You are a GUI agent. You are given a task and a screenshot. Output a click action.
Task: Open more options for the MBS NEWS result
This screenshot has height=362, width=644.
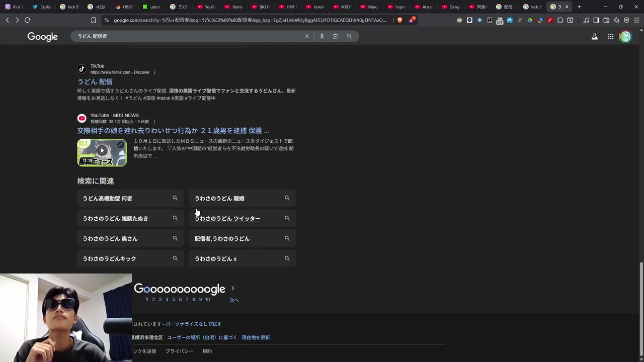click(x=154, y=122)
